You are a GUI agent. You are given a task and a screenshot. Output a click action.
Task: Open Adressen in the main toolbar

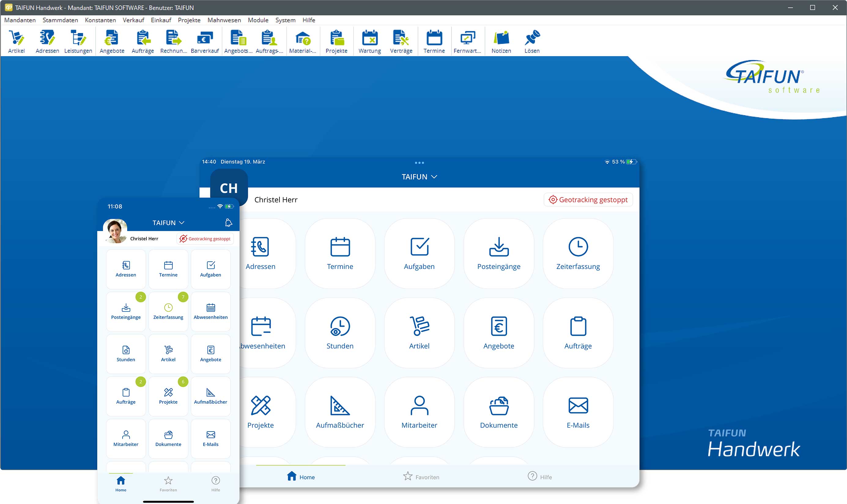coord(47,41)
